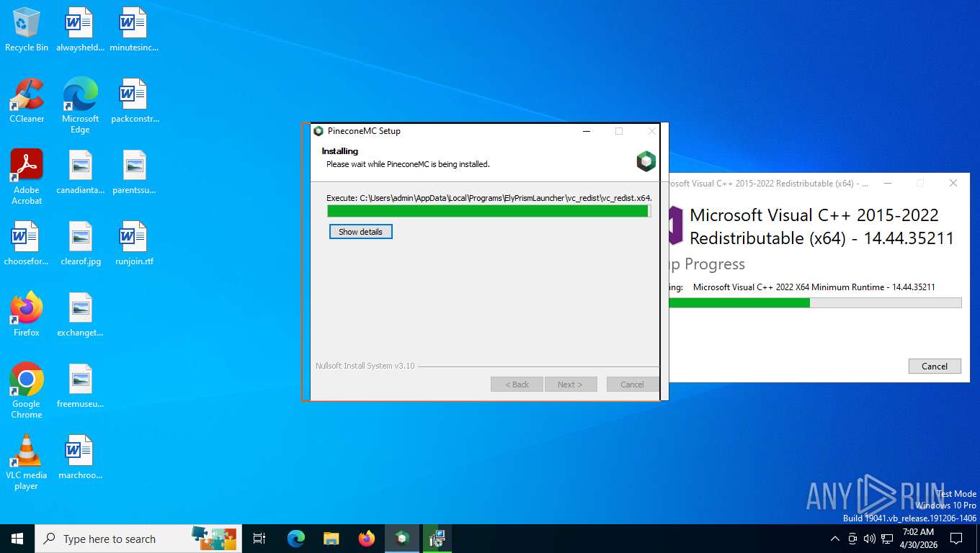Click 'Microsoft Visual C++ 2022 X64 Minimum Runtime' text
The image size is (980, 553).
[814, 287]
